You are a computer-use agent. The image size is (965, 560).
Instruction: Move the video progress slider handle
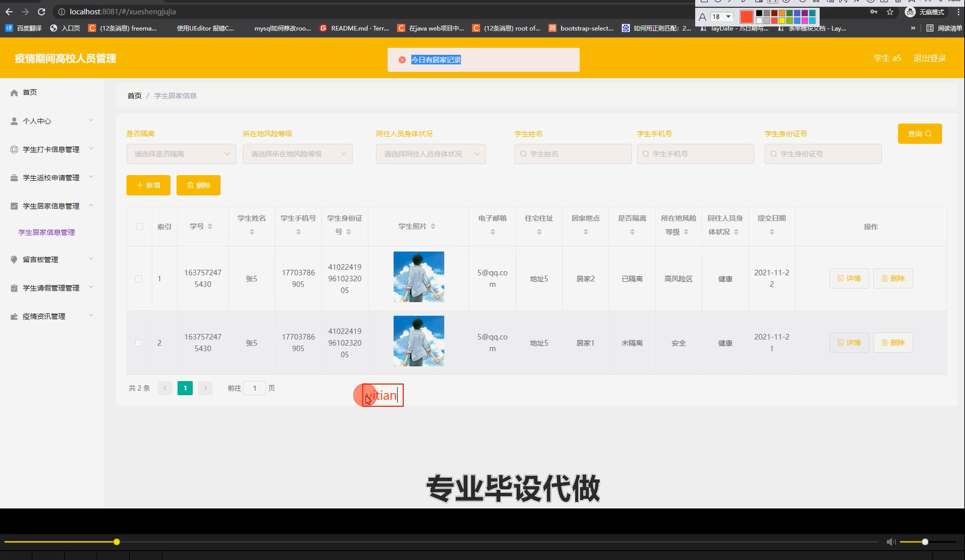116,542
